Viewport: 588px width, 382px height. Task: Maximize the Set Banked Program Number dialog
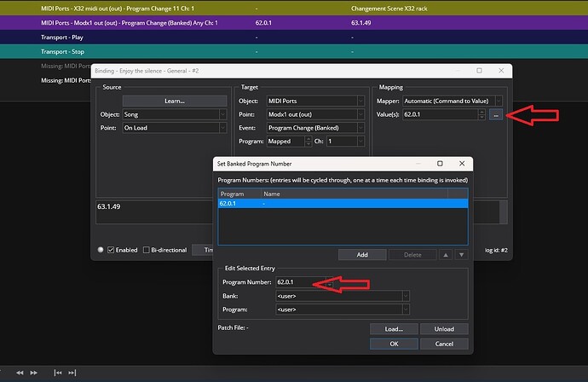click(x=439, y=162)
